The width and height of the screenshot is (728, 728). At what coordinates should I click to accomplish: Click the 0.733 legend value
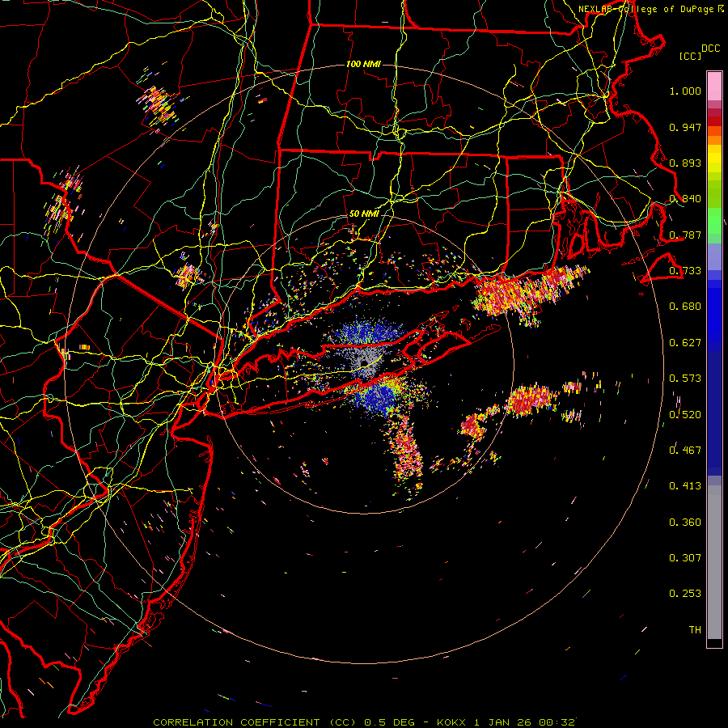coord(685,271)
